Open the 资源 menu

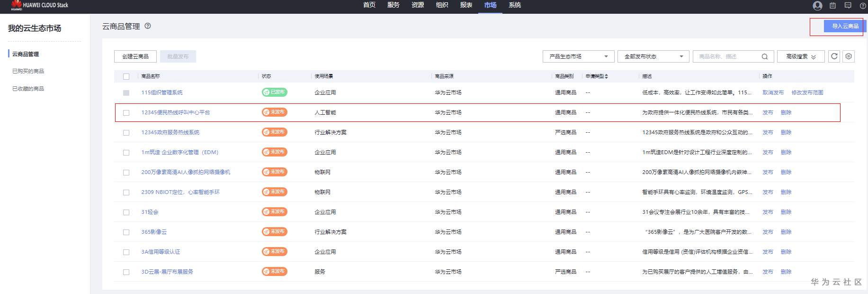(418, 5)
